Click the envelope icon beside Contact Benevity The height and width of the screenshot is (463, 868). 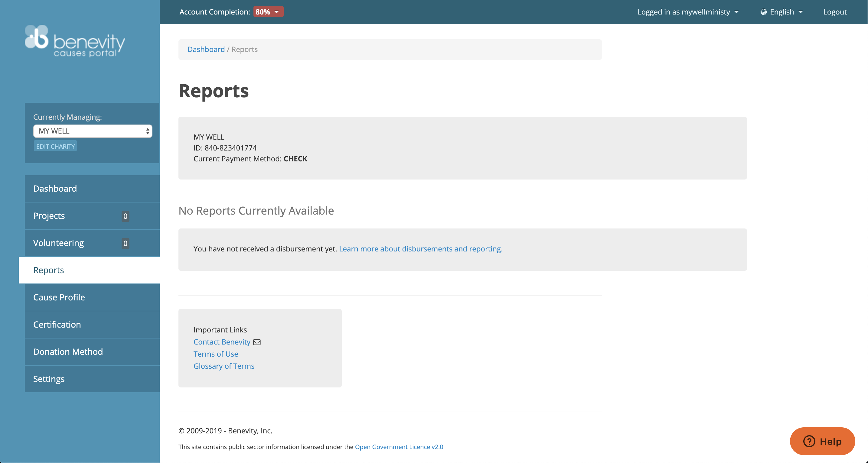pos(257,342)
